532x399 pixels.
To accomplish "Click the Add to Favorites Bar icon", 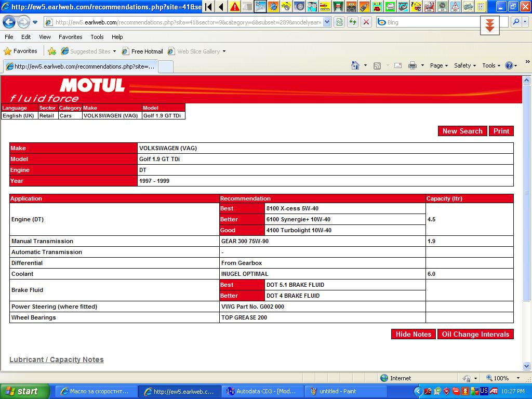I will tap(52, 51).
